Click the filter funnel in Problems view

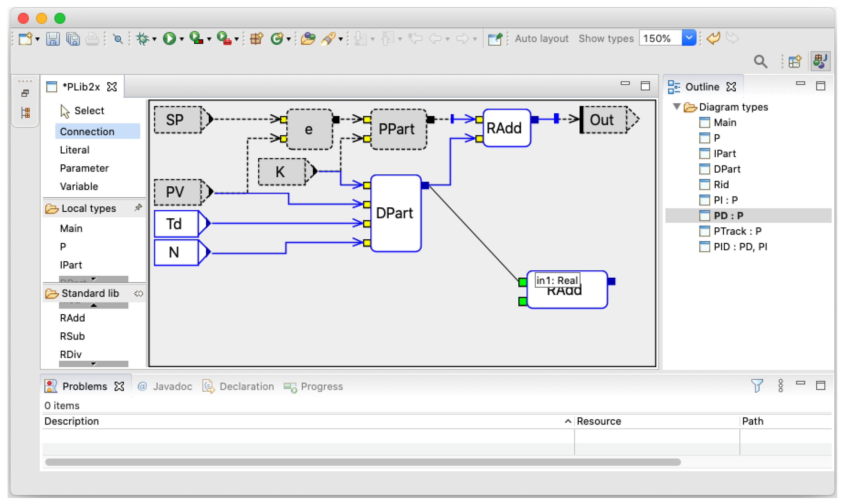tap(757, 386)
